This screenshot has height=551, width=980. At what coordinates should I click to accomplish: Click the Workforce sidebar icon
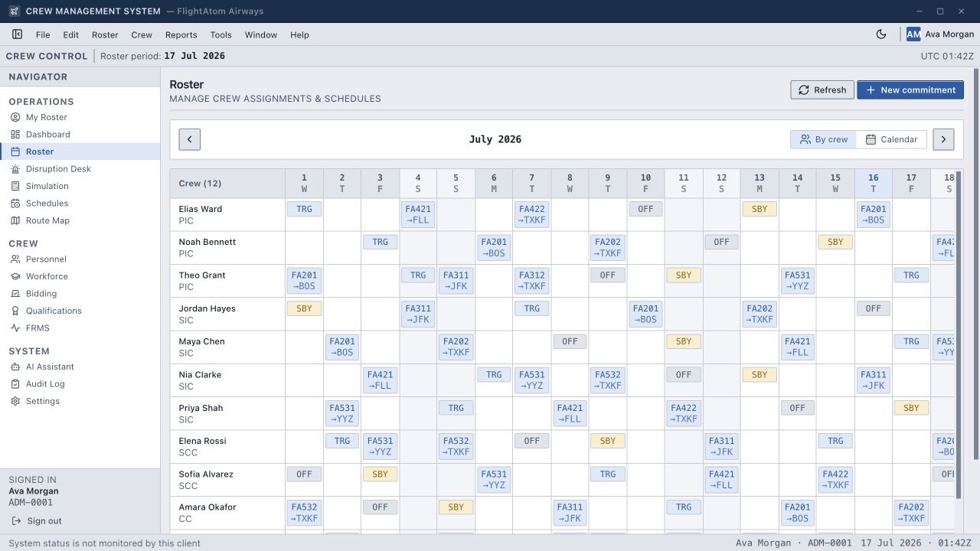15,276
